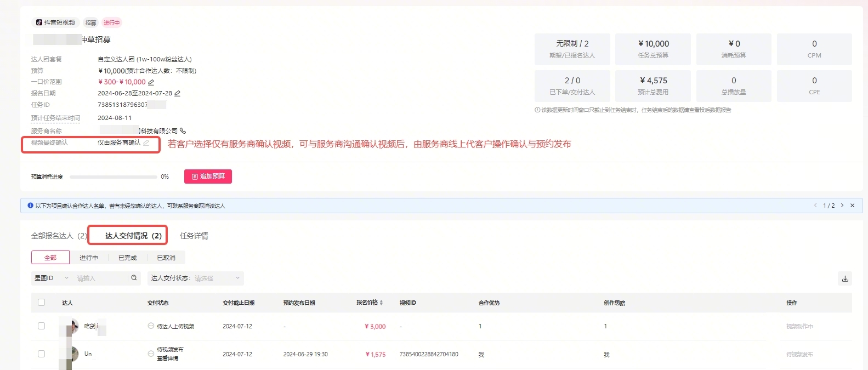Open the 星图ID search type dropdown
Viewport: 868px width, 370px height.
[51, 278]
